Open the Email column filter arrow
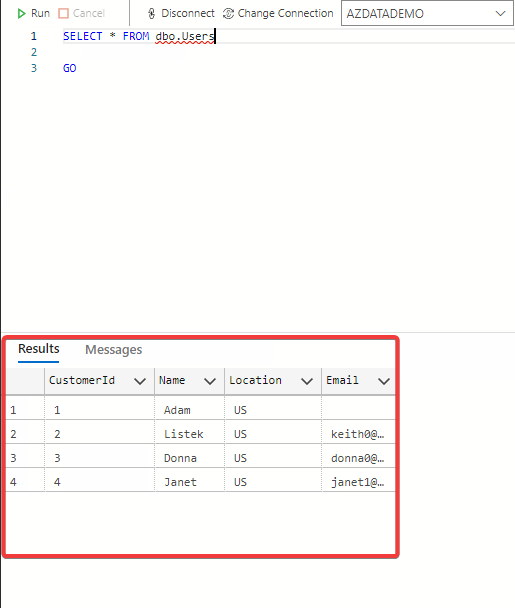Image resolution: width=515 pixels, height=608 pixels. point(384,381)
